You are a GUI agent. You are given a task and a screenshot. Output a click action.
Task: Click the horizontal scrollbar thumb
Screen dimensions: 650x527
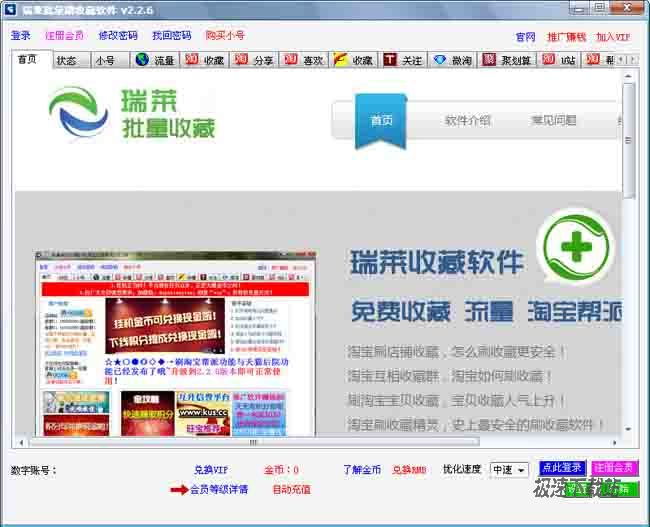(254, 442)
